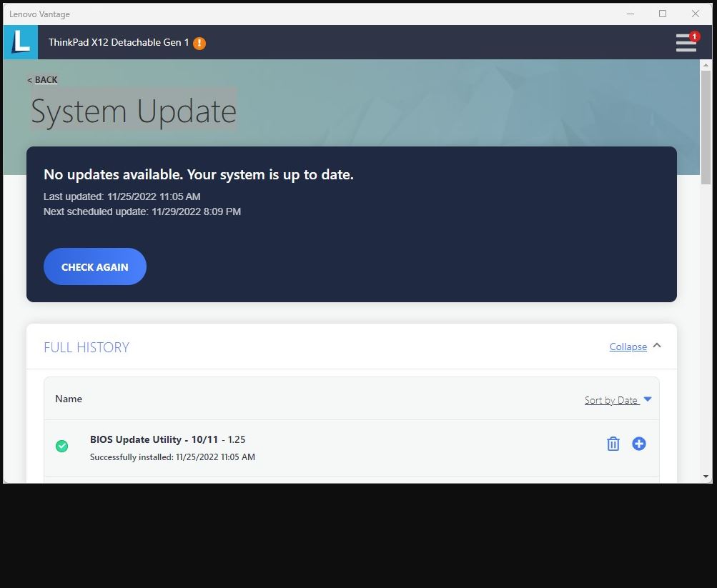Minimize the Lenovo Vantage window
The image size is (717, 588).
pos(631,14)
